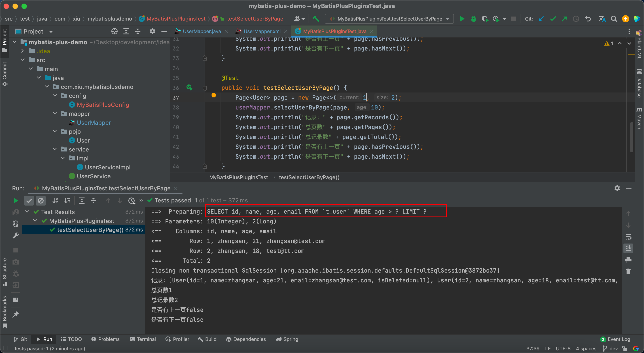The width and height of the screenshot is (644, 353).
Task: Run the selected test configuration
Action: (x=462, y=19)
